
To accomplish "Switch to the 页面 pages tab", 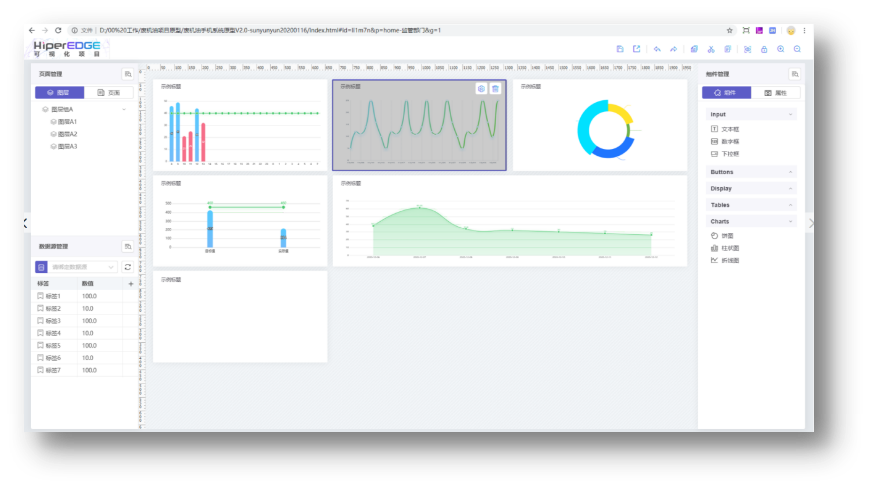I will pyautogui.click(x=108, y=92).
